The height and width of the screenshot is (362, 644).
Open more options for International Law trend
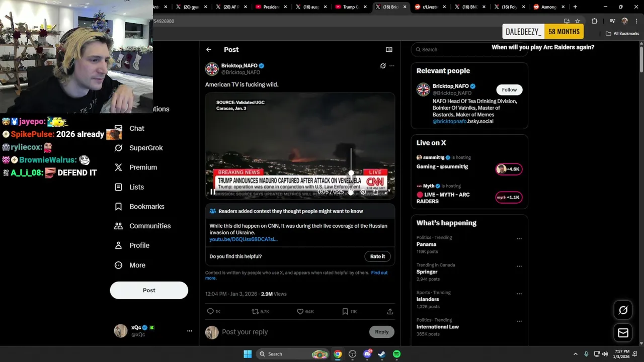[x=519, y=321]
